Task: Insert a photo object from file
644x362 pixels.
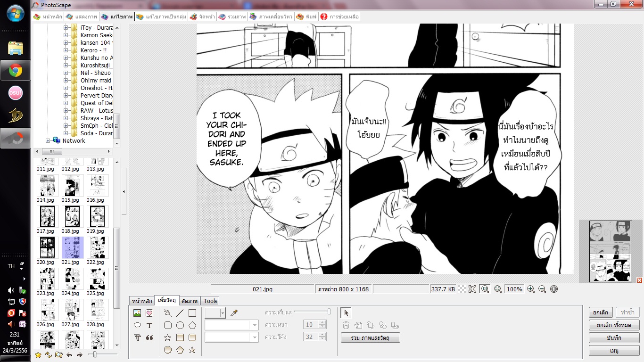Action: point(137,313)
